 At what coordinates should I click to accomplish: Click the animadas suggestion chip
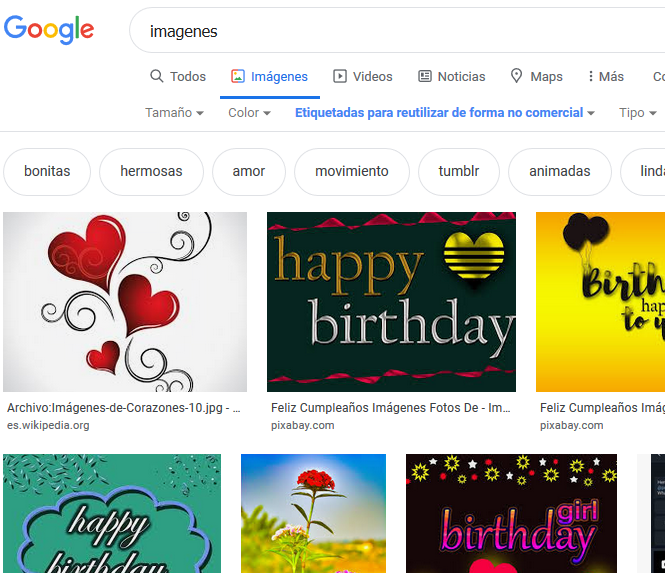pyautogui.click(x=560, y=171)
